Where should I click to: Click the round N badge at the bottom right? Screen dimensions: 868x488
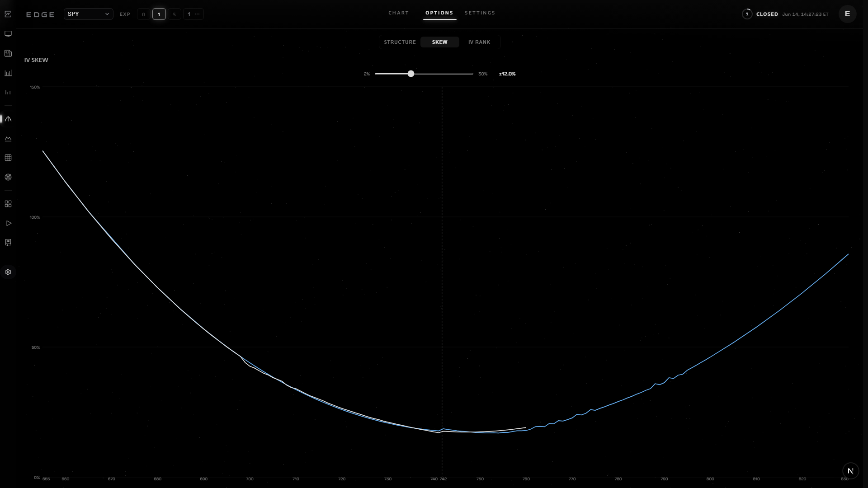850,471
